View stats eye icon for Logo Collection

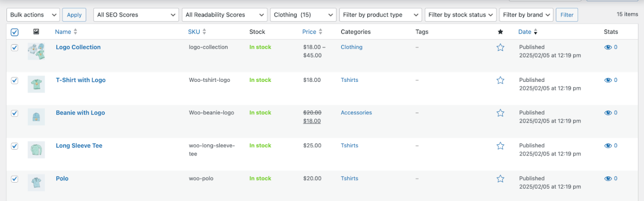[608, 48]
